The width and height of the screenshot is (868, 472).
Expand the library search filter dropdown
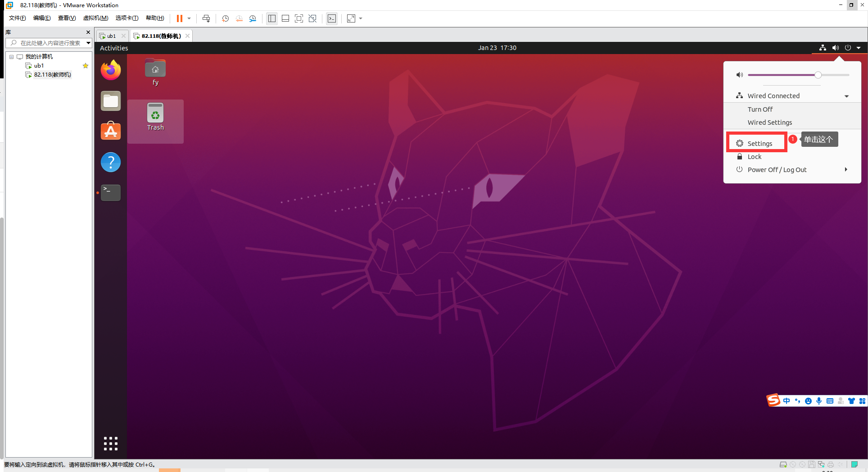88,43
